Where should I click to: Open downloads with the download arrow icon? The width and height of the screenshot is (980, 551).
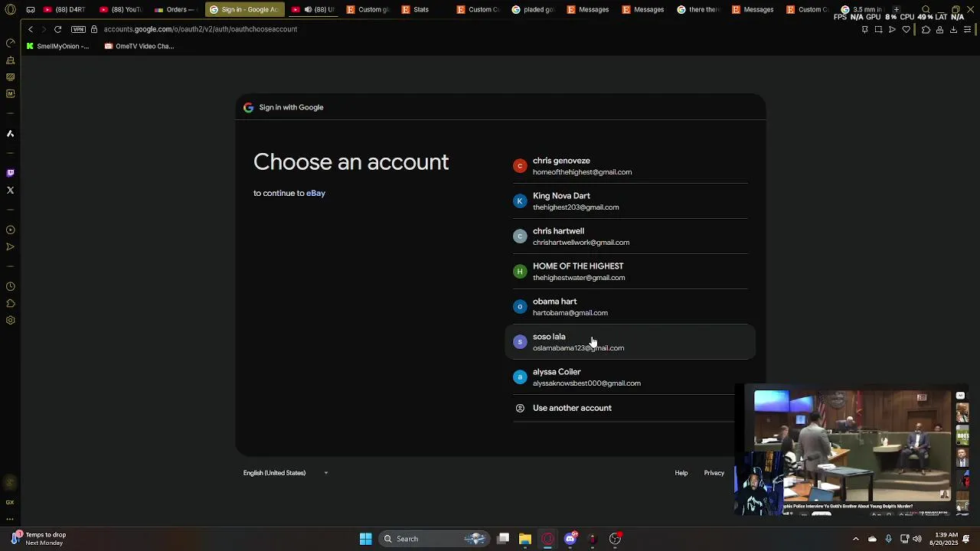point(953,29)
